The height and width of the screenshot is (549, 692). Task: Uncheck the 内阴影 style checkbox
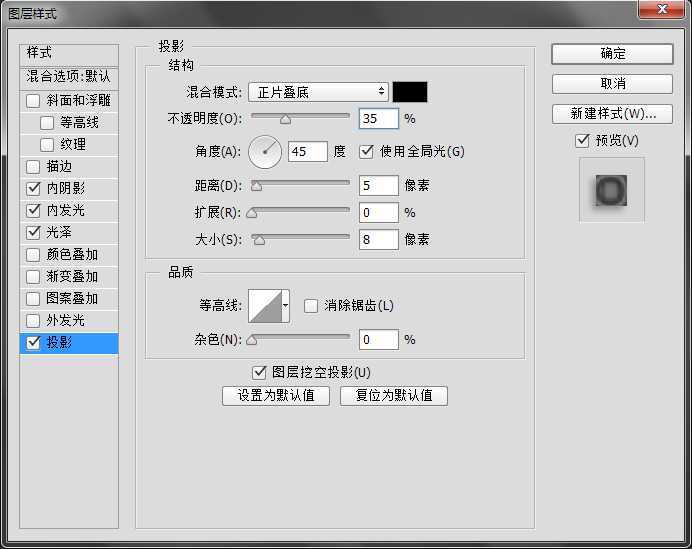tap(34, 188)
